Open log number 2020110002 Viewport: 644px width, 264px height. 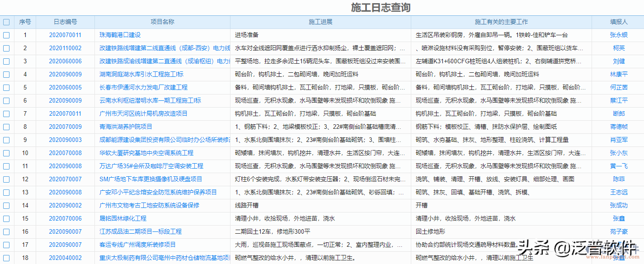(x=66, y=48)
